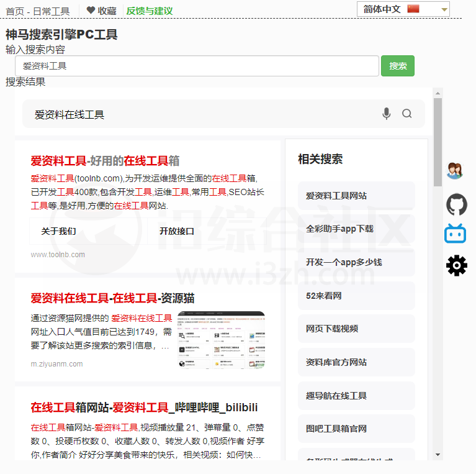Click the 关于我们 sub-link
This screenshot has height=474, width=476.
[x=58, y=231]
